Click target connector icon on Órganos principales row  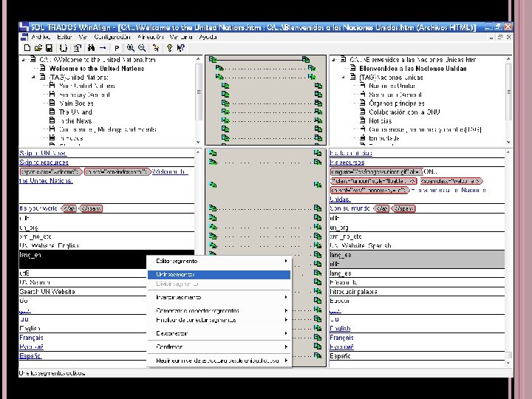click(318, 103)
